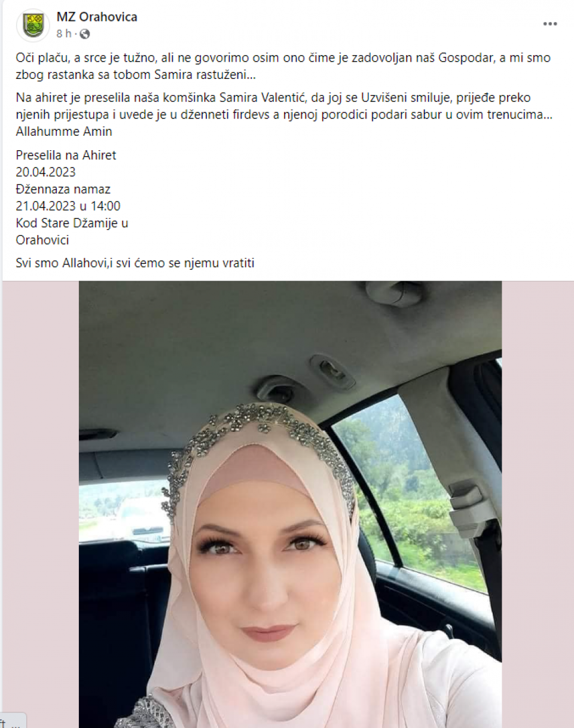Image resolution: width=574 pixels, height=728 pixels.
Task: Click the pink margin left of the photo
Action: (x=41, y=496)
